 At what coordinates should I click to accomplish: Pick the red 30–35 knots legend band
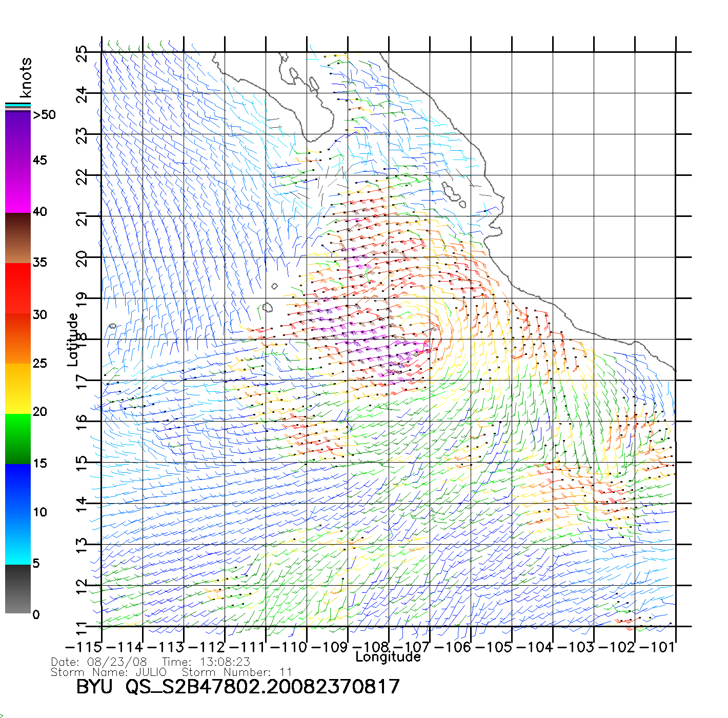[x=18, y=288]
